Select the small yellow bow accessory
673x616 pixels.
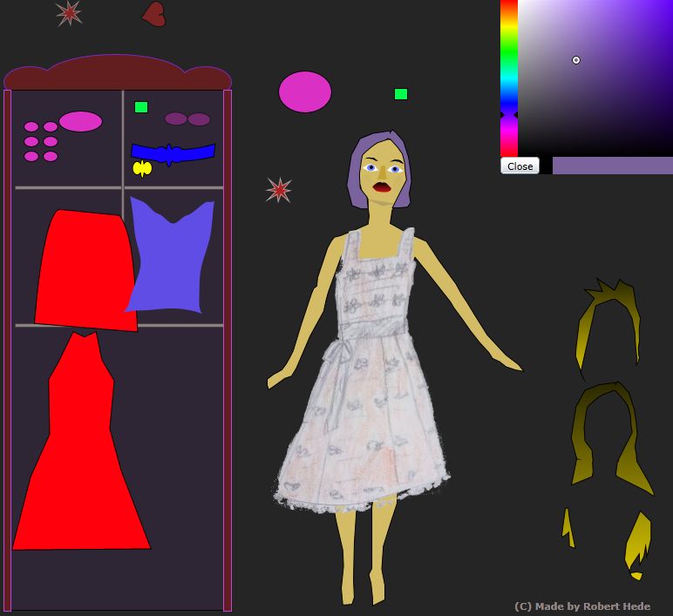pos(142,168)
